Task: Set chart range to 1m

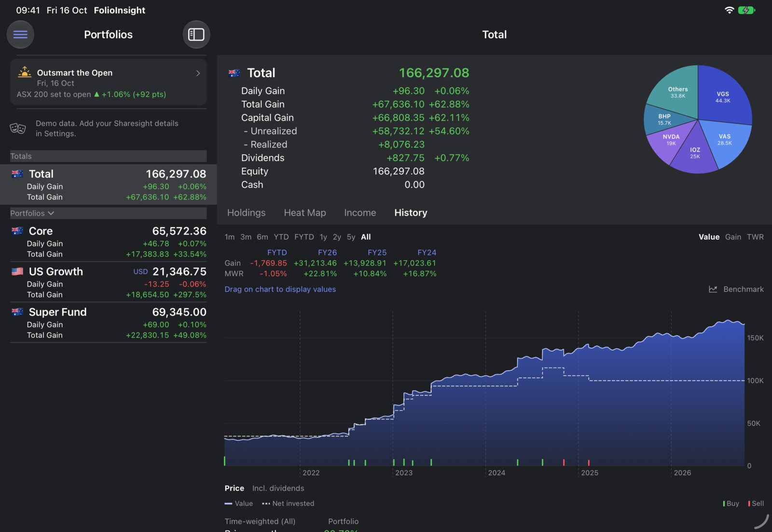Action: [230, 237]
